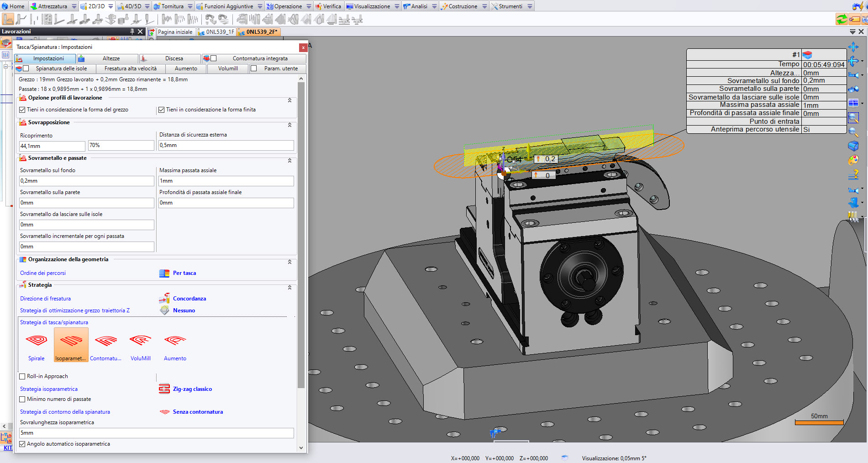This screenshot has height=463, width=868.
Task: Toggle Tieni in considerazione la forma finita
Action: tap(161, 110)
